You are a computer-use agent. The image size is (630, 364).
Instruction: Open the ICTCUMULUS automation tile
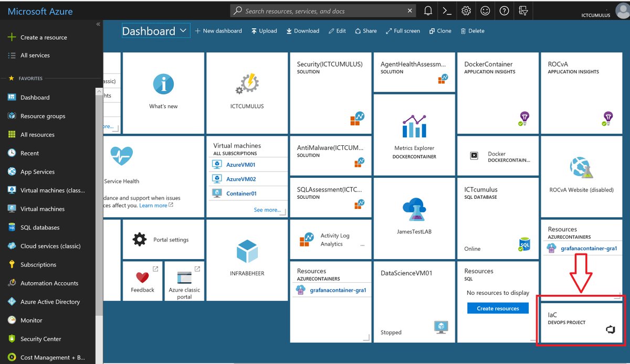(x=247, y=93)
